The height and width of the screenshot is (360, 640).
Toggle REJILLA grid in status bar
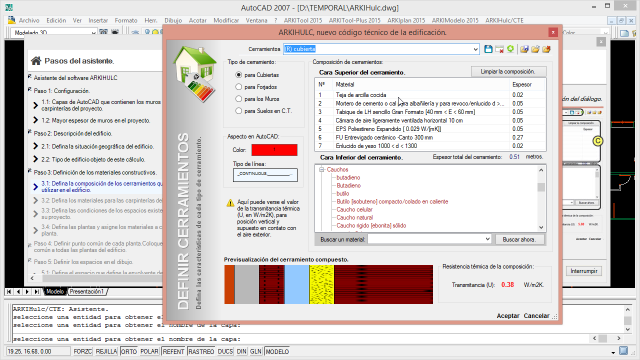coord(107,351)
